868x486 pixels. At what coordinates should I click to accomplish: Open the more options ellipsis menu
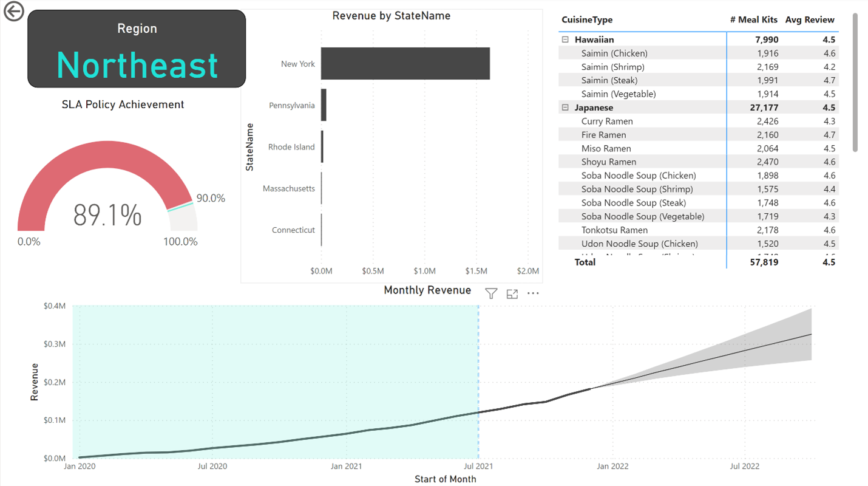coord(533,294)
